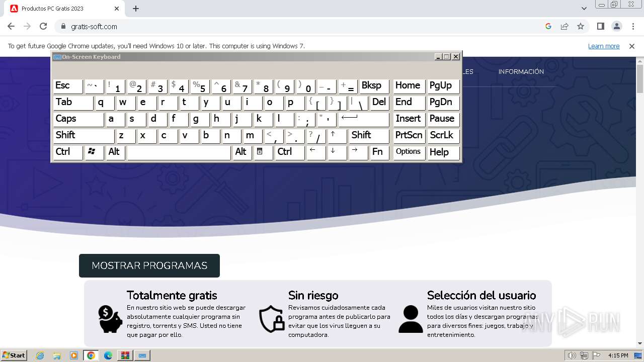This screenshot has height=362, width=644.
Task: Open the Windows Start button
Action: tap(14, 355)
